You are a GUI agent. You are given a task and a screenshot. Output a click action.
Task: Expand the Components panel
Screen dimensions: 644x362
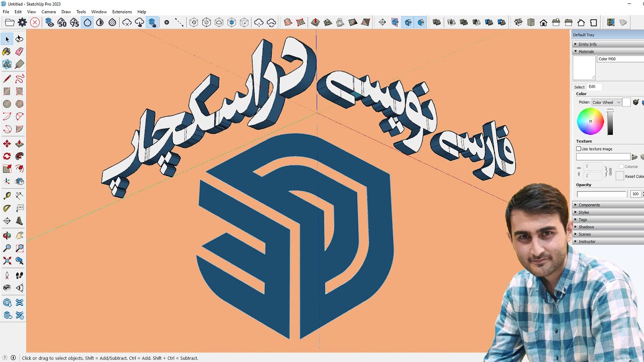608,205
